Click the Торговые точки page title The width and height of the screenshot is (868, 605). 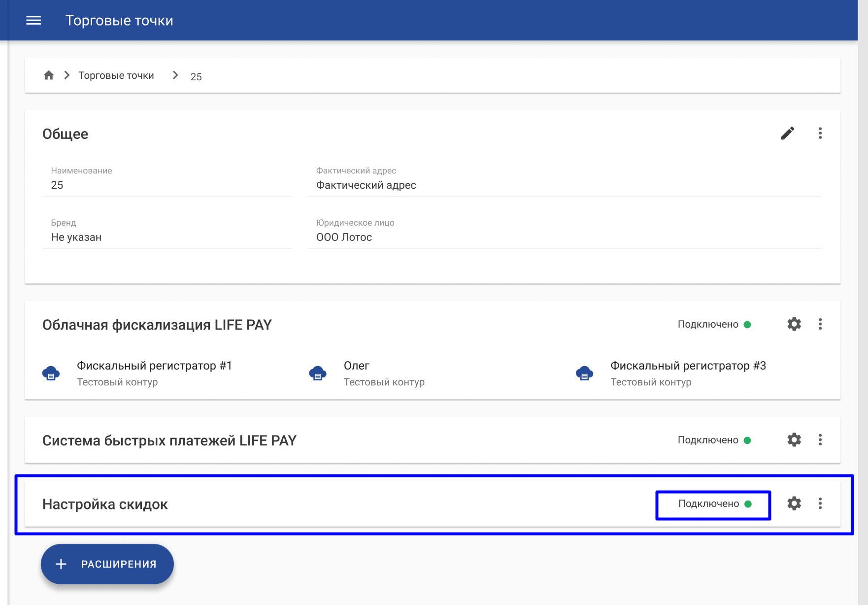click(x=119, y=21)
